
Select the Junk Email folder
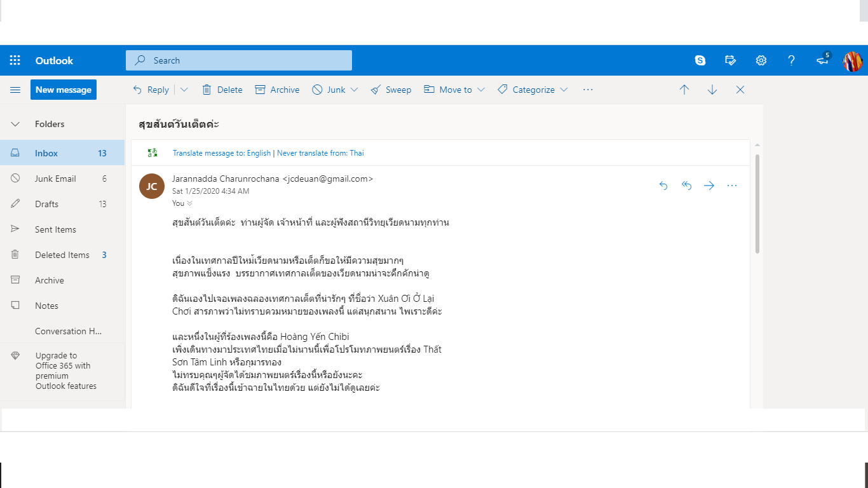pyautogui.click(x=55, y=179)
